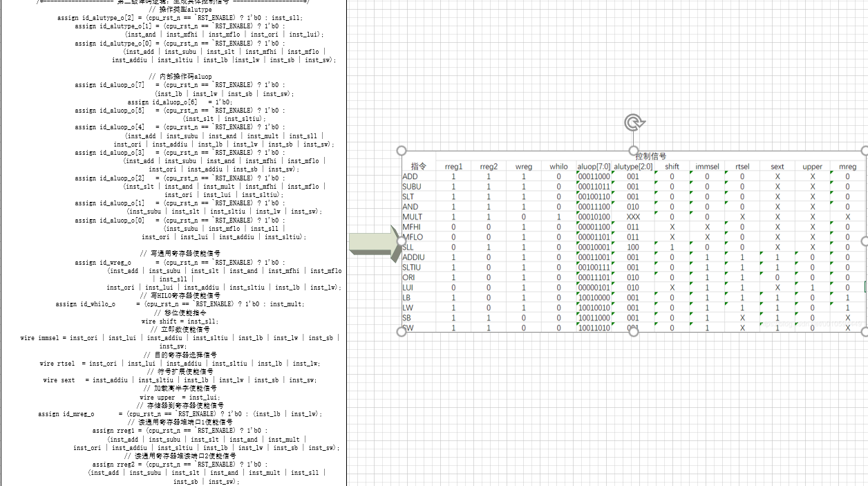The width and height of the screenshot is (868, 486).
Task: Click the alutype[2:0] column header
Action: tap(632, 166)
